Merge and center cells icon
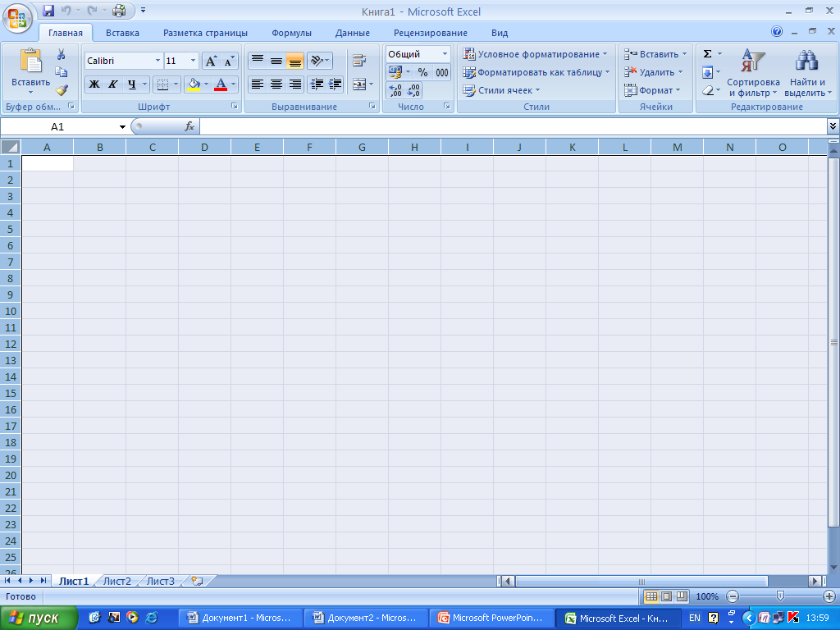The height and width of the screenshot is (630, 840). pos(359,84)
